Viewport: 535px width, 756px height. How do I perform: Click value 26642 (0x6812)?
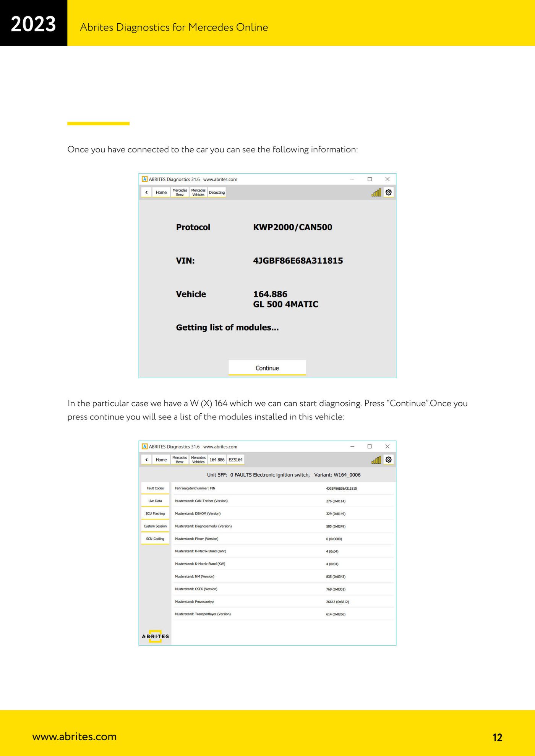pyautogui.click(x=337, y=602)
